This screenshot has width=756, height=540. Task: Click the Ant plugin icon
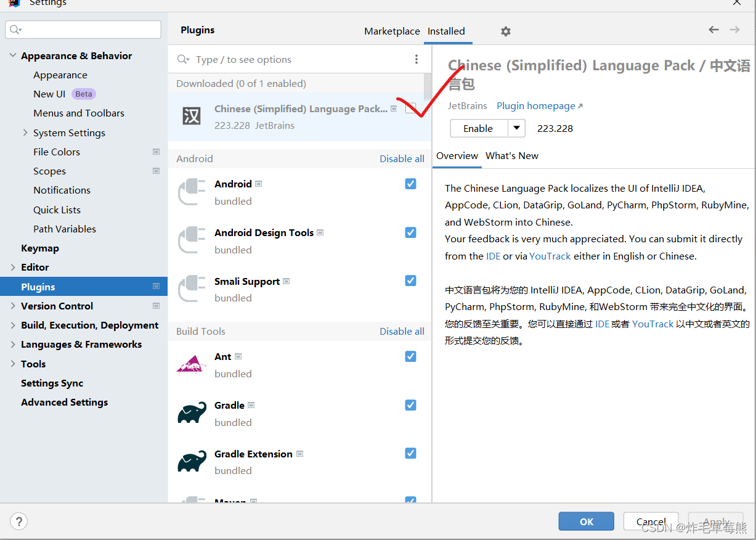pyautogui.click(x=192, y=364)
